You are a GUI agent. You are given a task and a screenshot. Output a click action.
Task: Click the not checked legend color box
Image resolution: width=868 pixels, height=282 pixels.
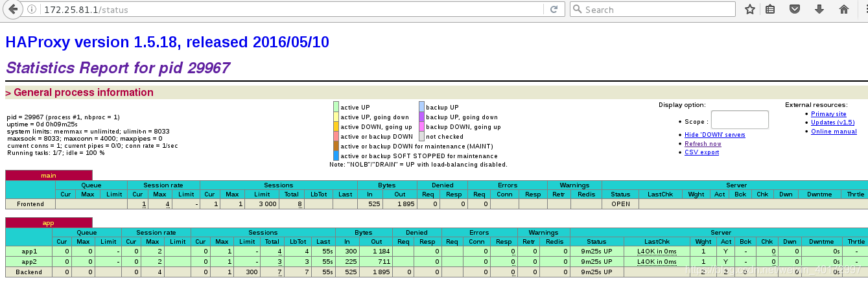(x=421, y=136)
